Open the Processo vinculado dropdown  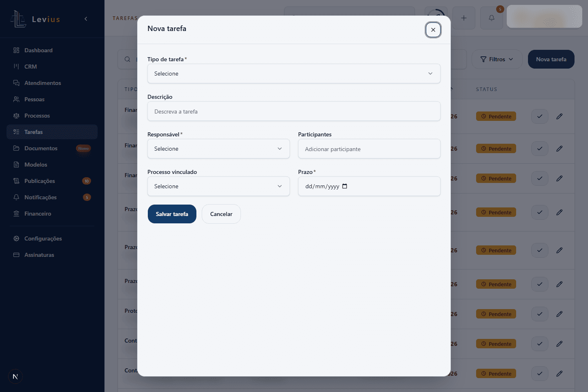[x=218, y=186]
